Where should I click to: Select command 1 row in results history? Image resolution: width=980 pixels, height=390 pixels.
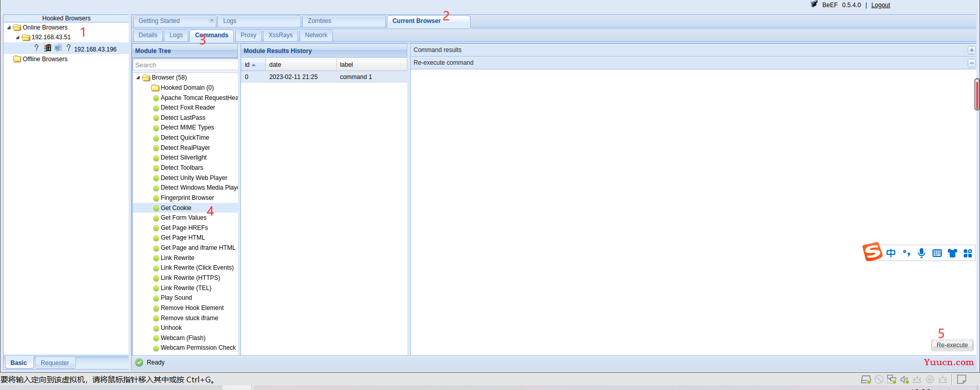coord(325,77)
